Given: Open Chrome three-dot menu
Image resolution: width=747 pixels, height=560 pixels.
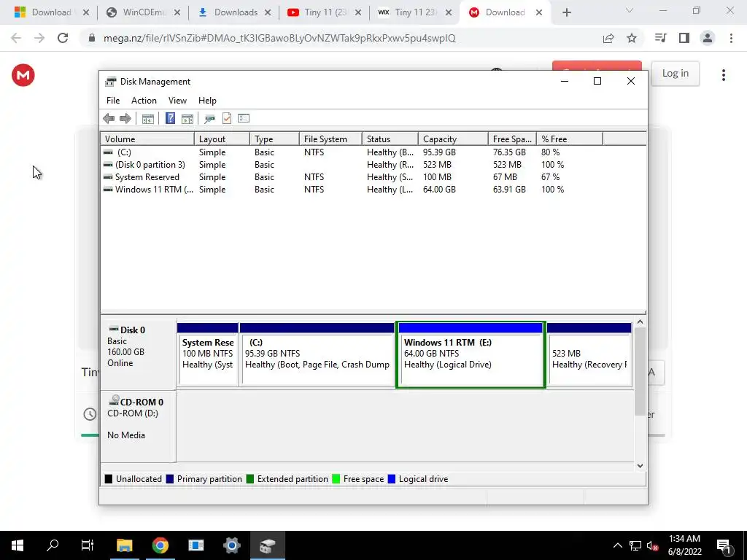Looking at the screenshot, I should pos(731,38).
